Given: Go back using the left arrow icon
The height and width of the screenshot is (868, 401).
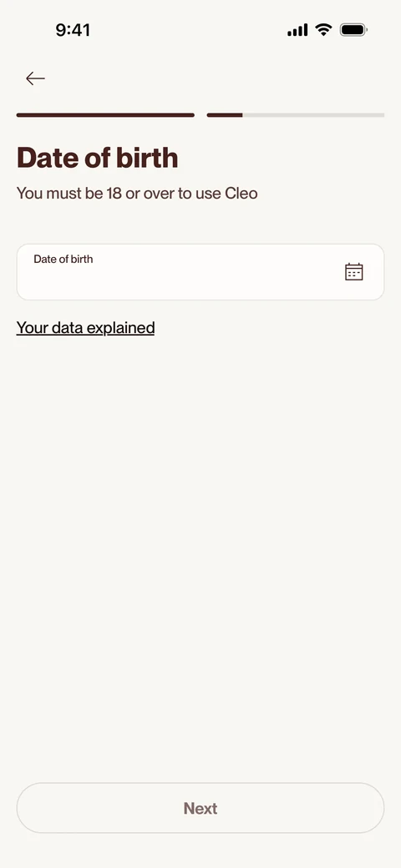Looking at the screenshot, I should tap(35, 78).
